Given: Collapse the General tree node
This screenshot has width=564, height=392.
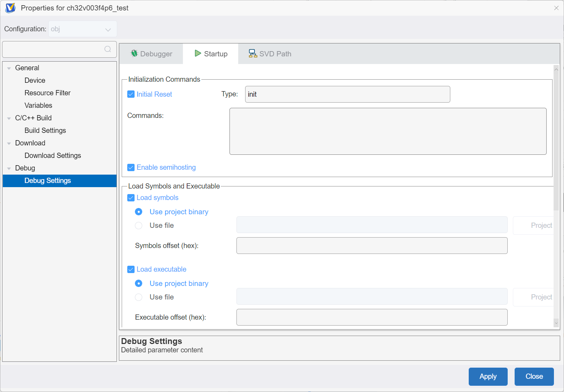Looking at the screenshot, I should click(9, 68).
